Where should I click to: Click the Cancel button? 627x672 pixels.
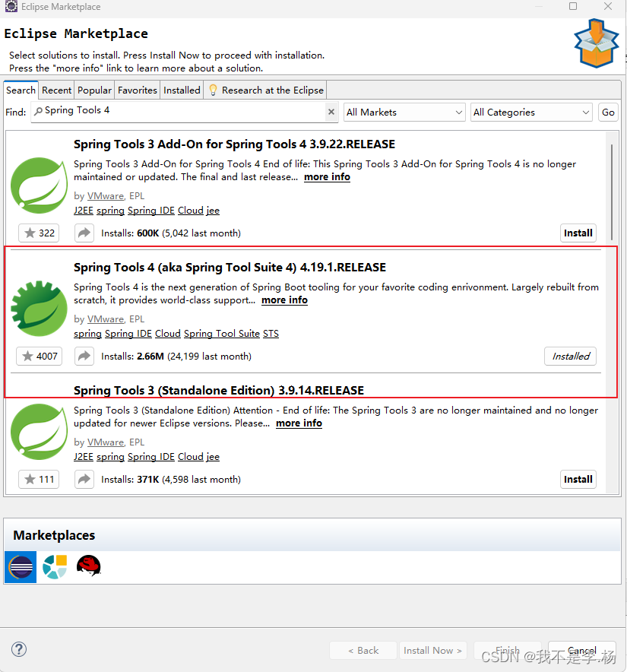(582, 651)
